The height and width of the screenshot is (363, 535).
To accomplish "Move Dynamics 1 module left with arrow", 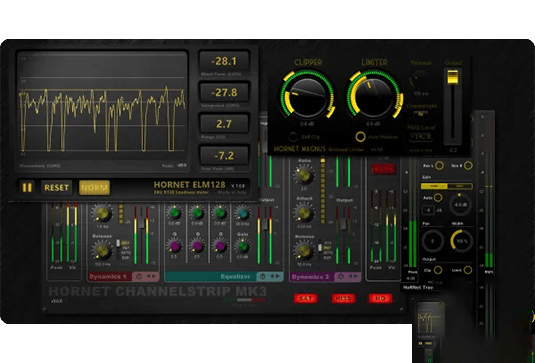I will tap(148, 276).
